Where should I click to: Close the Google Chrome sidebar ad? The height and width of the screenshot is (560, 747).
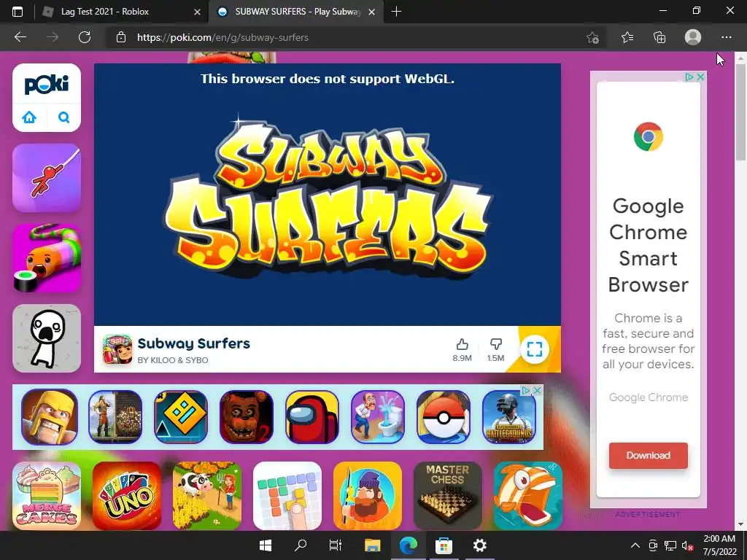pyautogui.click(x=700, y=77)
